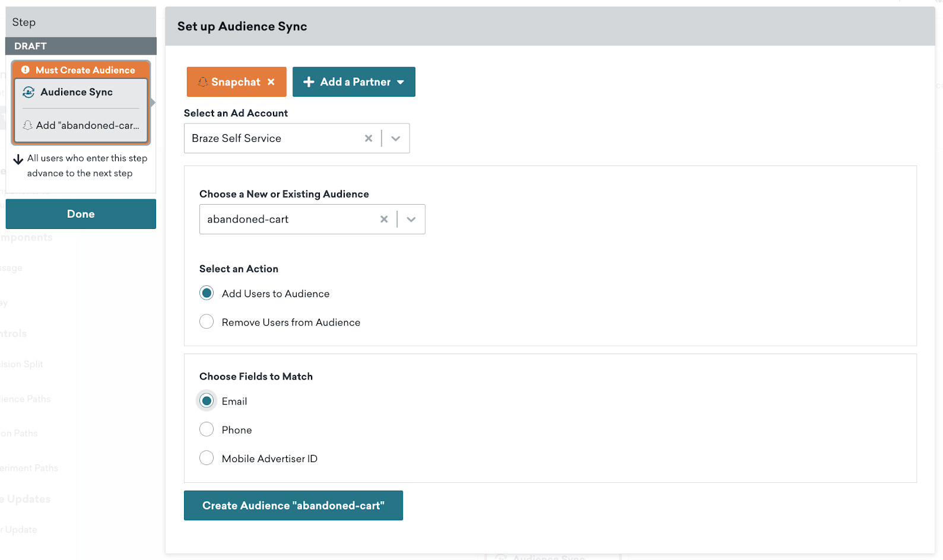Click the Snapchat ghost icon on the orange tag
This screenshot has height=560, width=943.
(x=203, y=82)
